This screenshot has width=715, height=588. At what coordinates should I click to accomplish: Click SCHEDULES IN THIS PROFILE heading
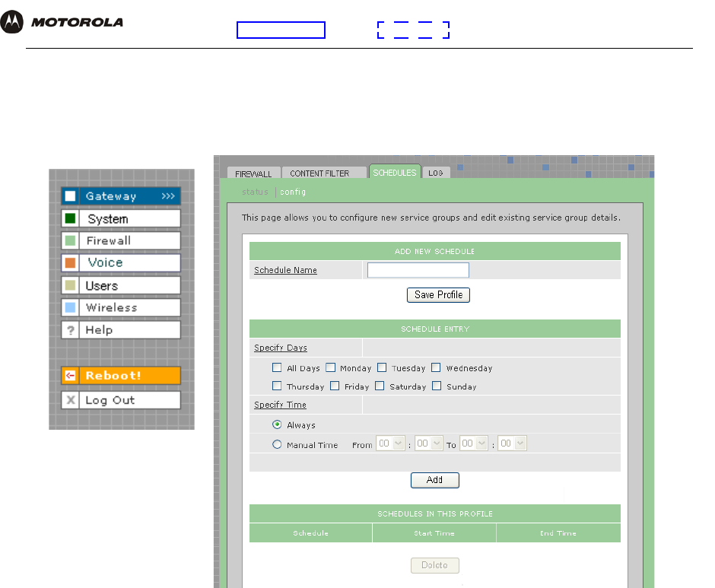(435, 513)
